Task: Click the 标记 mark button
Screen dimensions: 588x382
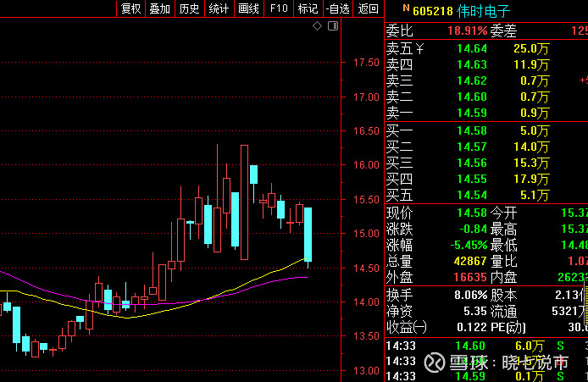Action: coord(308,8)
